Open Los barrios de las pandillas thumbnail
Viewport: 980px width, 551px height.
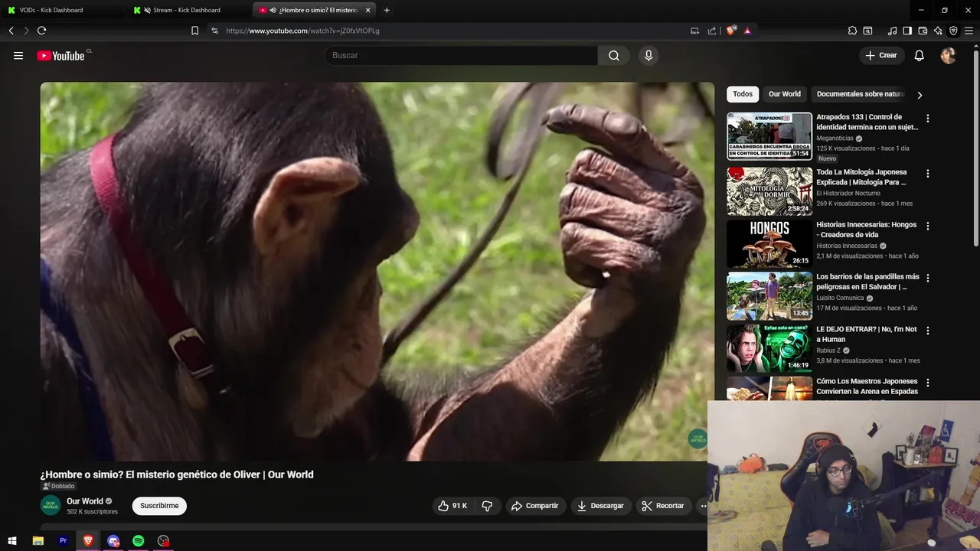769,296
